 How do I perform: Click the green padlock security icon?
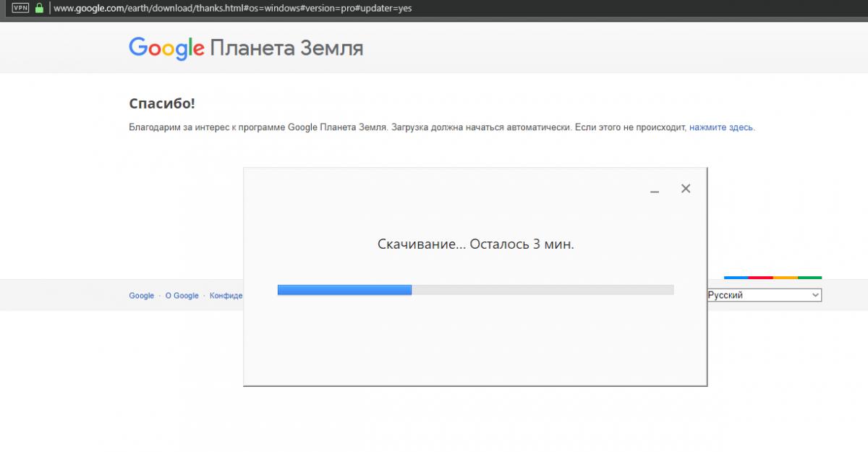coord(39,9)
